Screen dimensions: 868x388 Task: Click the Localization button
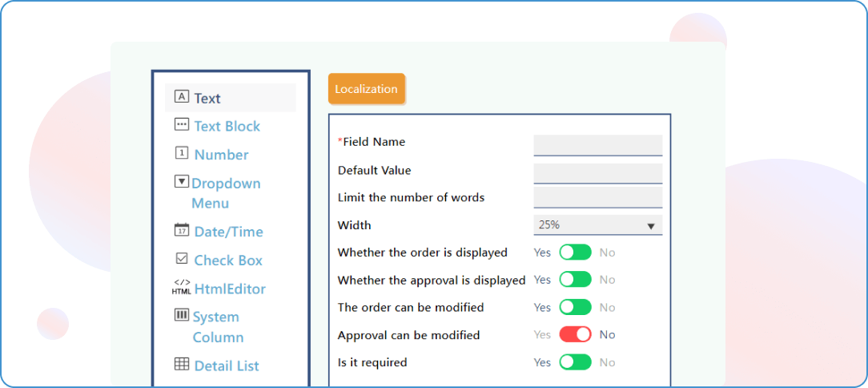(366, 89)
